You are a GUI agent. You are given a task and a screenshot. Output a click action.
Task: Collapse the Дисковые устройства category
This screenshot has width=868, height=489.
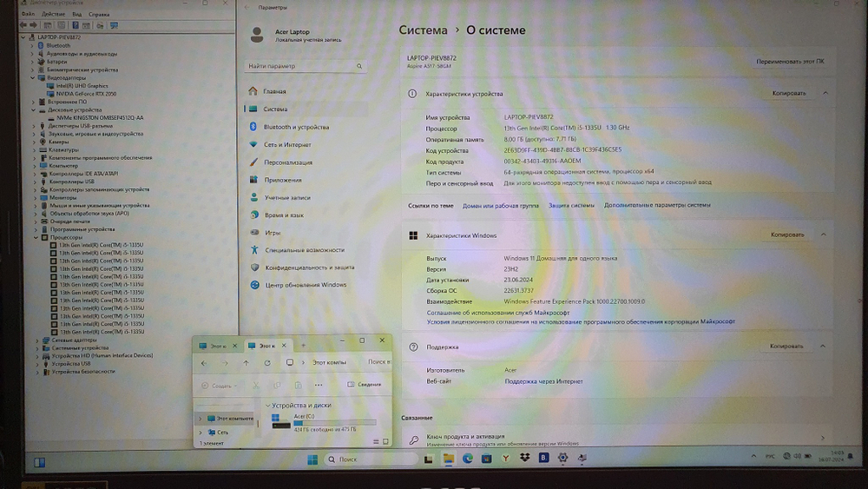click(33, 109)
